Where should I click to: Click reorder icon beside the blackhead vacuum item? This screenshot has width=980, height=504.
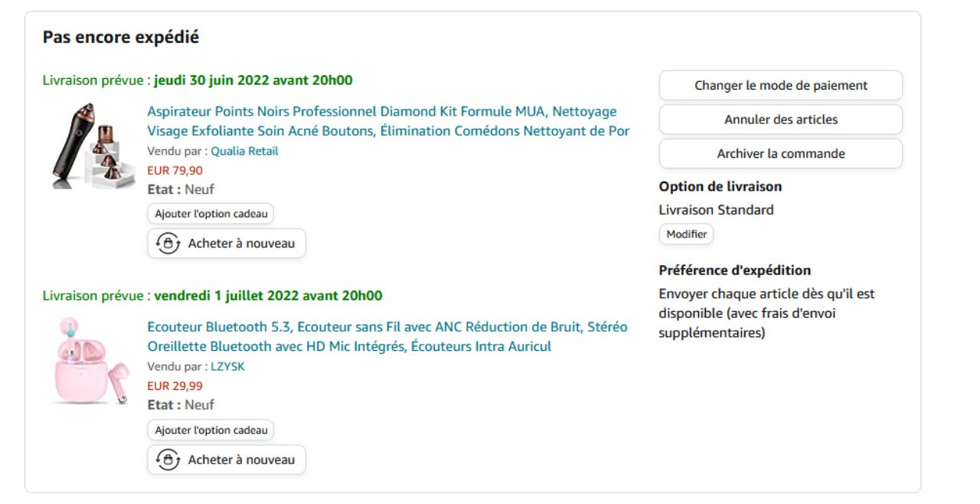pos(168,244)
